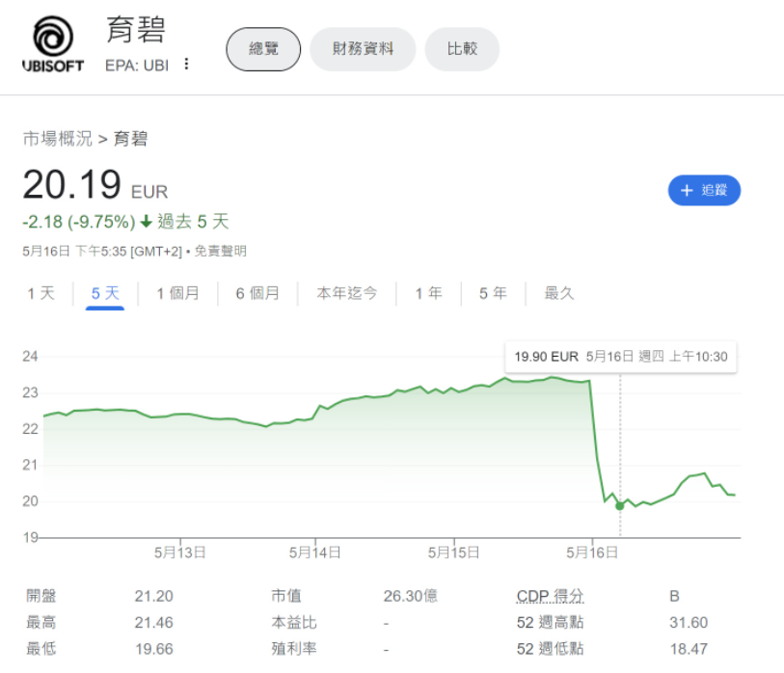Click the green data point marker on chart
Image resolution: width=784 pixels, height=673 pixels.
[x=620, y=505]
